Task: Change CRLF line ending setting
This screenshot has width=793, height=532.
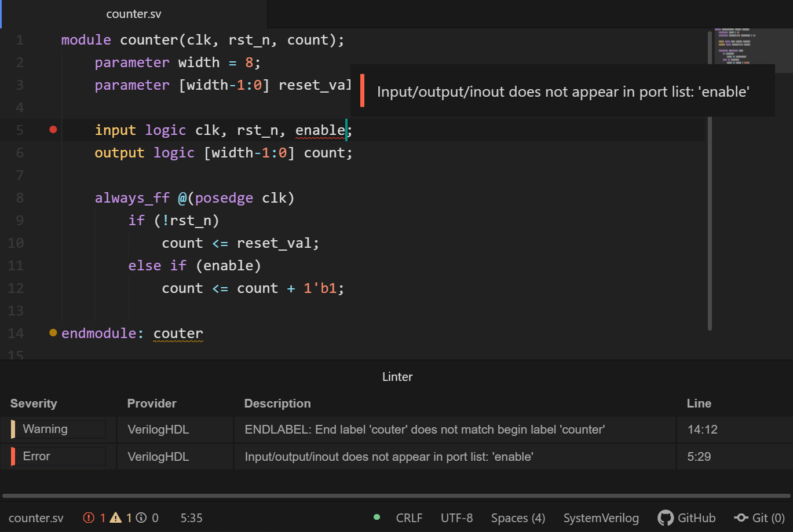Action: pyautogui.click(x=409, y=518)
